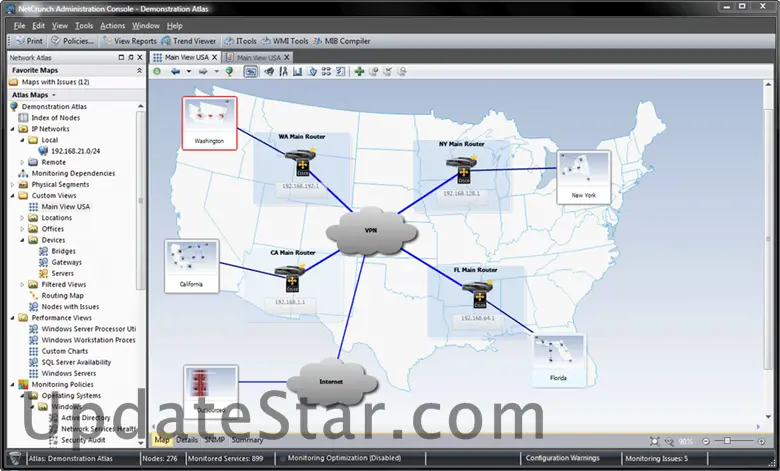This screenshot has height=471, width=780.
Task: Select the Map tab below the map
Action: [162, 440]
